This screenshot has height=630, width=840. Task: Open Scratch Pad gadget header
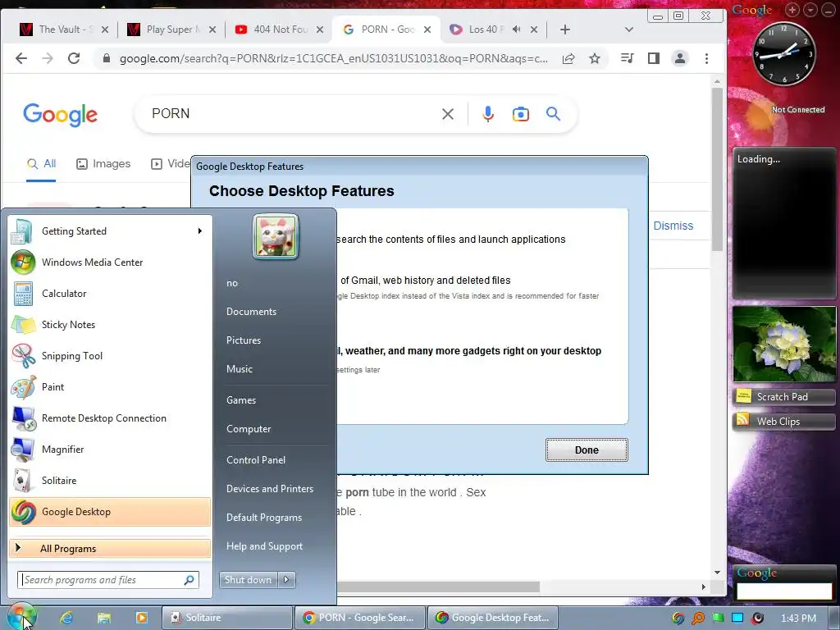tap(783, 397)
